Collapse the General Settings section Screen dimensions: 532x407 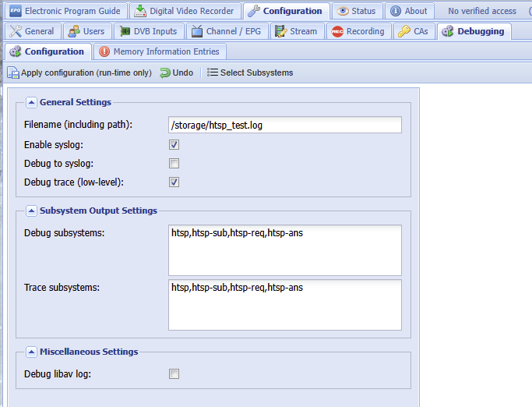pos(31,102)
